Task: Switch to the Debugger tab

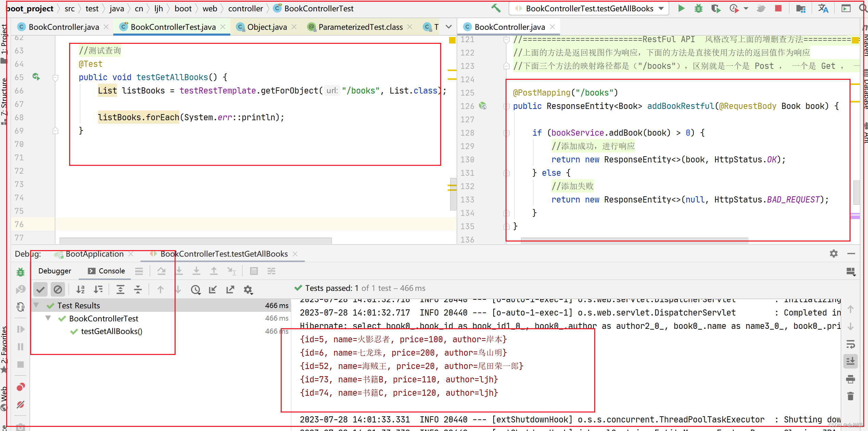Action: pos(55,271)
